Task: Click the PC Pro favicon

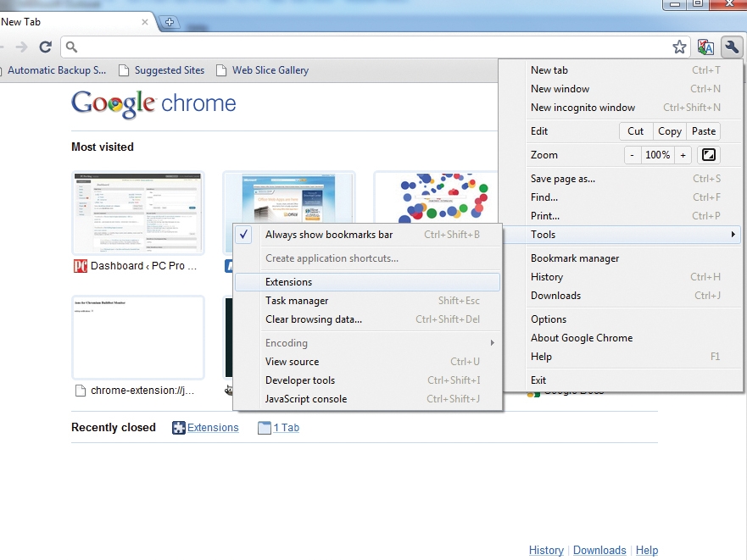Action: point(80,266)
